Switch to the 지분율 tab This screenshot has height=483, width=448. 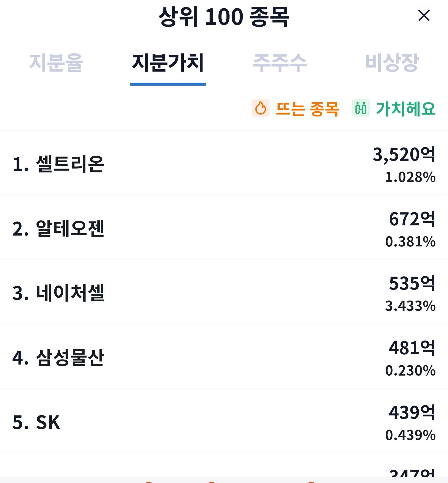(x=56, y=62)
